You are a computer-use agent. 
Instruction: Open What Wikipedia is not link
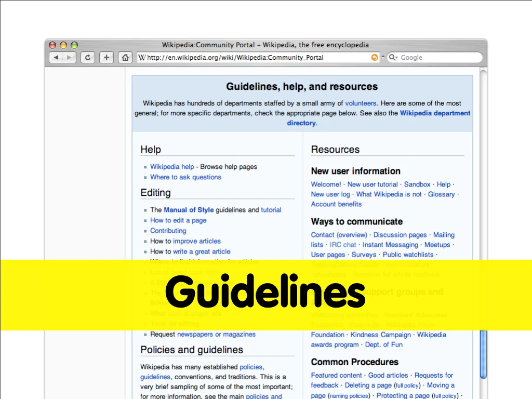point(389,194)
